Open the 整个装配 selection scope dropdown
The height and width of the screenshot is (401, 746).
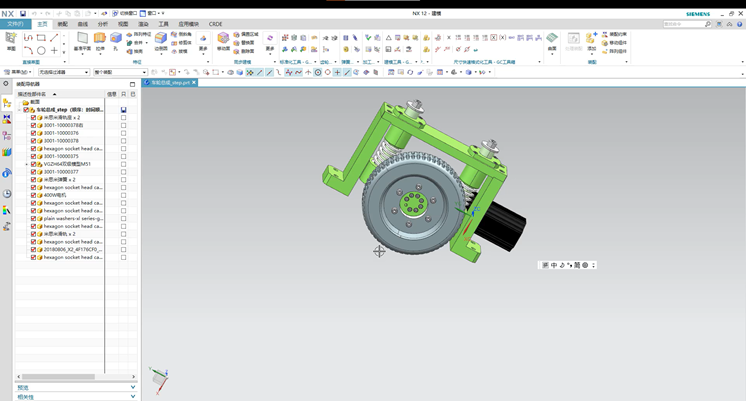tap(119, 72)
